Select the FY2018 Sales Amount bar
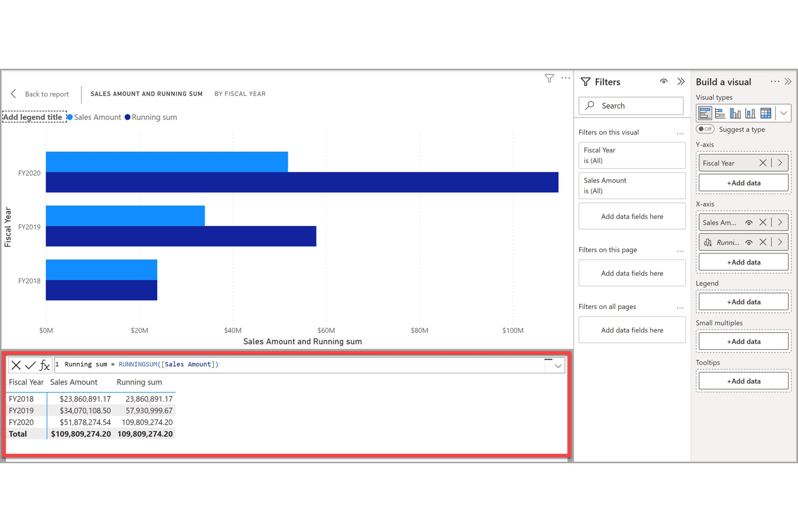Screen dimensions: 798x532 pyautogui.click(x=101, y=270)
